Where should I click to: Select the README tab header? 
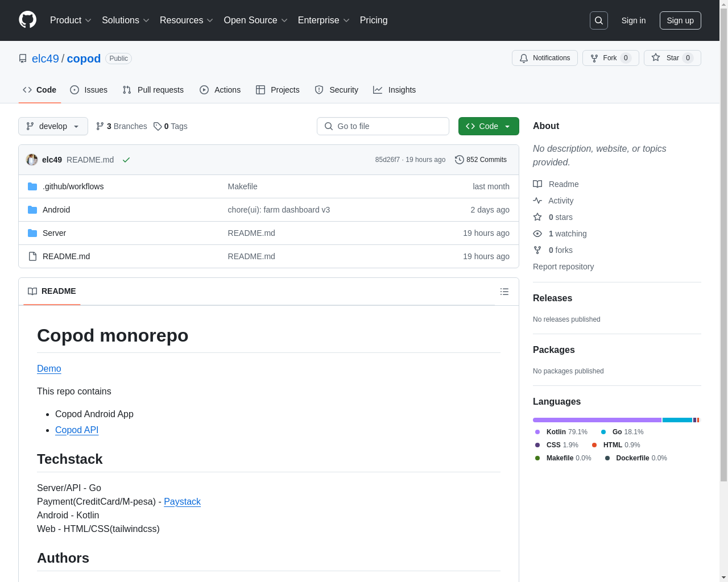52,291
